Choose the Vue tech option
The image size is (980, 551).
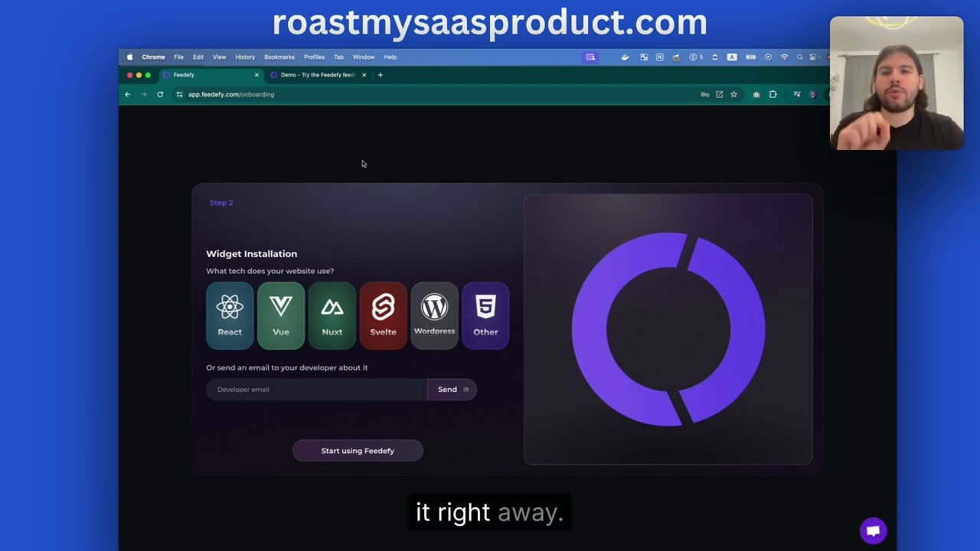pyautogui.click(x=281, y=315)
